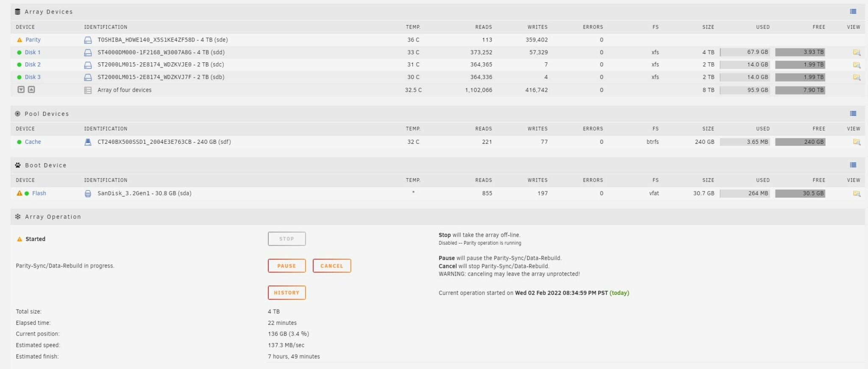The image size is (868, 369).
Task: Click the Flash warning triangle icon
Action: click(x=19, y=193)
